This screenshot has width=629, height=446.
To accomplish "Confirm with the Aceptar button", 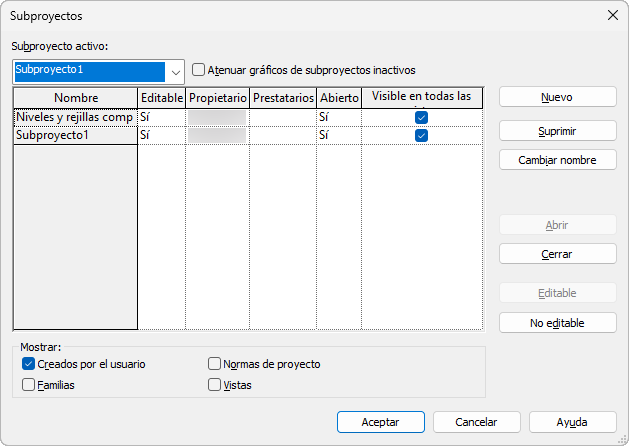I will pyautogui.click(x=381, y=422).
